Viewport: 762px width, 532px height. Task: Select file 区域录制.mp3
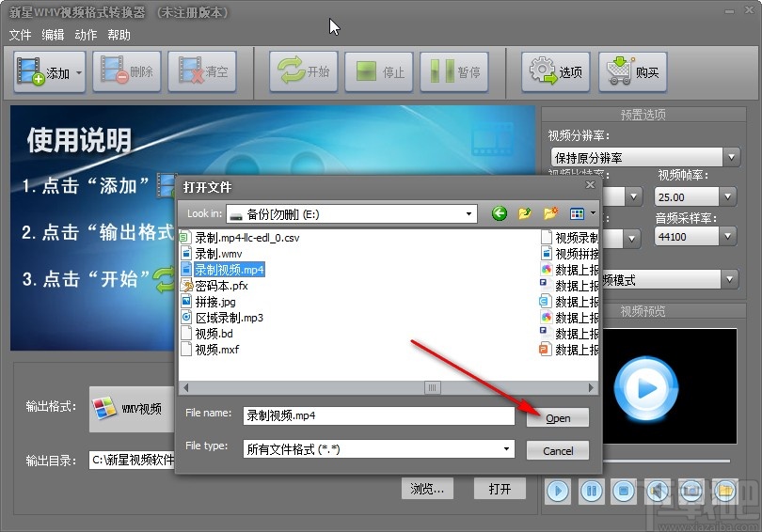pos(230,318)
